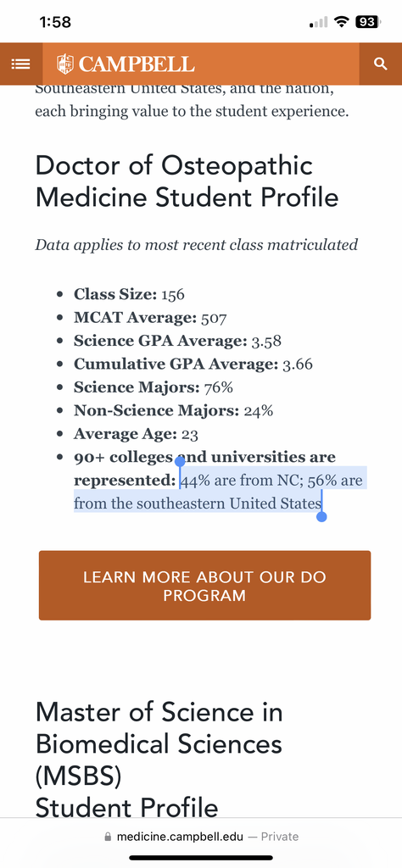
Task: Tap the 1:58 clock in status bar
Action: 55,22
